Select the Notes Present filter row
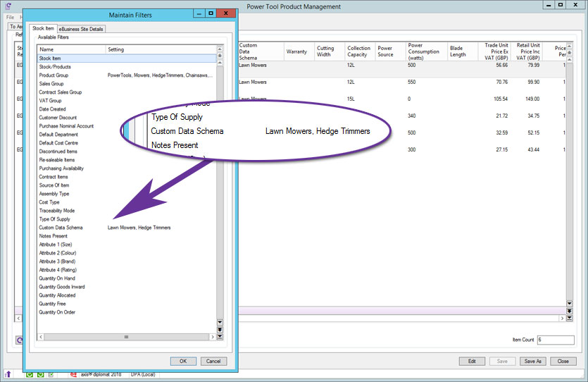The width and height of the screenshot is (588, 382). point(127,236)
